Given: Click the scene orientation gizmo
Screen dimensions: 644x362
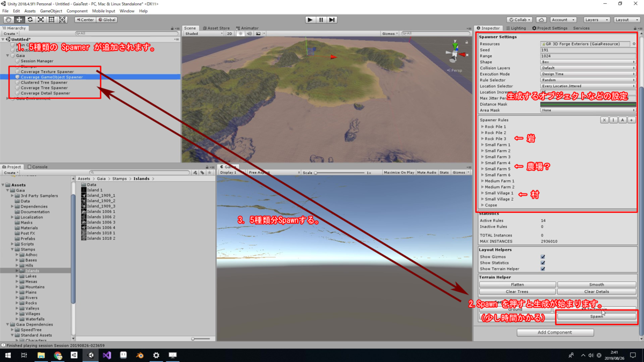Looking at the screenshot, I should point(455,53).
